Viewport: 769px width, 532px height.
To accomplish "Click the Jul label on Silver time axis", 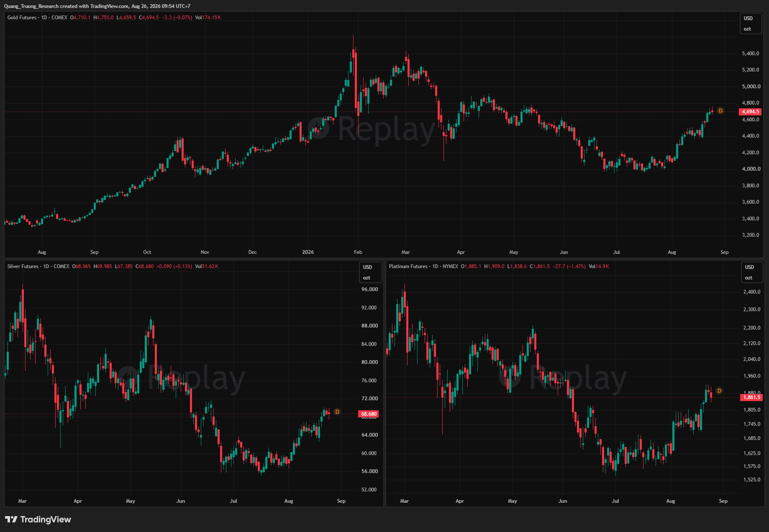I will [233, 501].
